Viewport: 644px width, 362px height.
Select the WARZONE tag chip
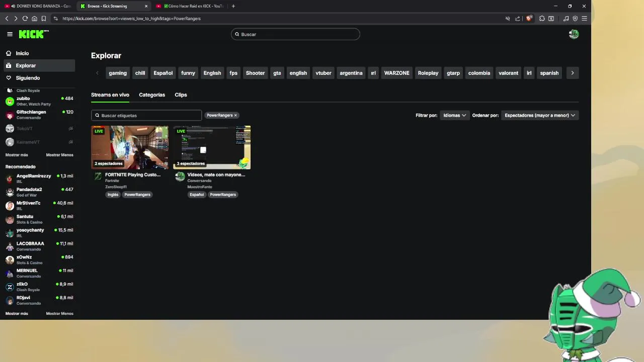click(396, 73)
